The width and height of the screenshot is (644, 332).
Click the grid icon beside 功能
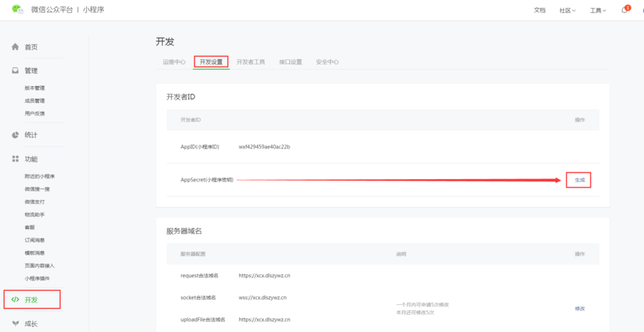[15, 159]
